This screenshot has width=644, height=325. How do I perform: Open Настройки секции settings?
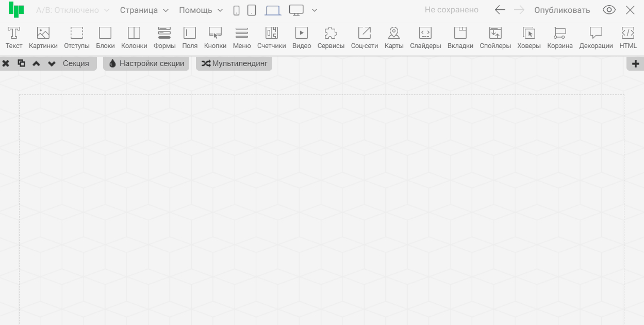coord(146,63)
